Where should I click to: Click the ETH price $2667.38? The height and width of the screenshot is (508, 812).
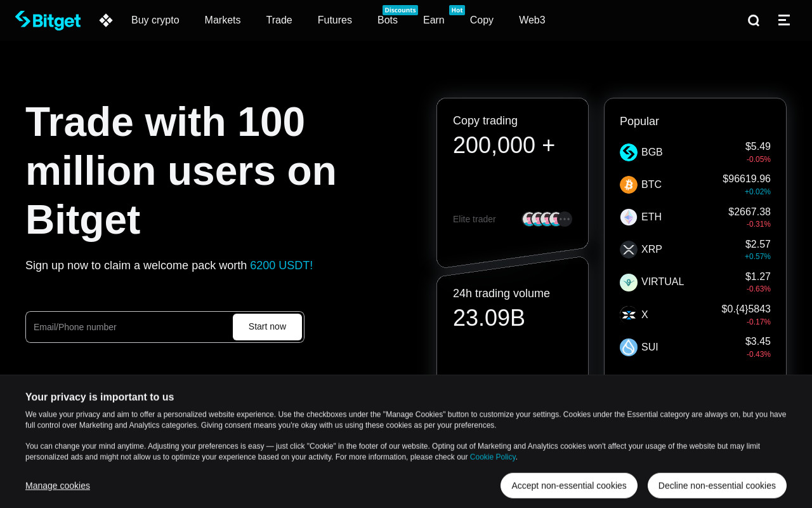click(x=749, y=212)
